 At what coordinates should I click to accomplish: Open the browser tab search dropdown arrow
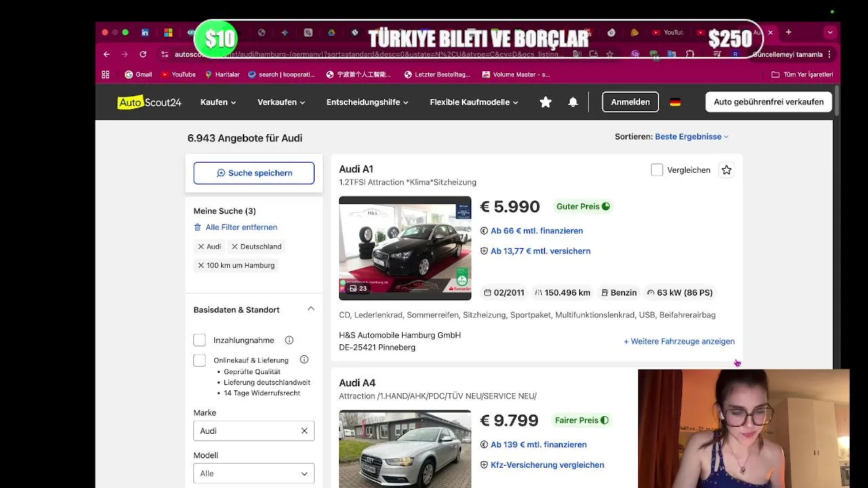tap(830, 32)
